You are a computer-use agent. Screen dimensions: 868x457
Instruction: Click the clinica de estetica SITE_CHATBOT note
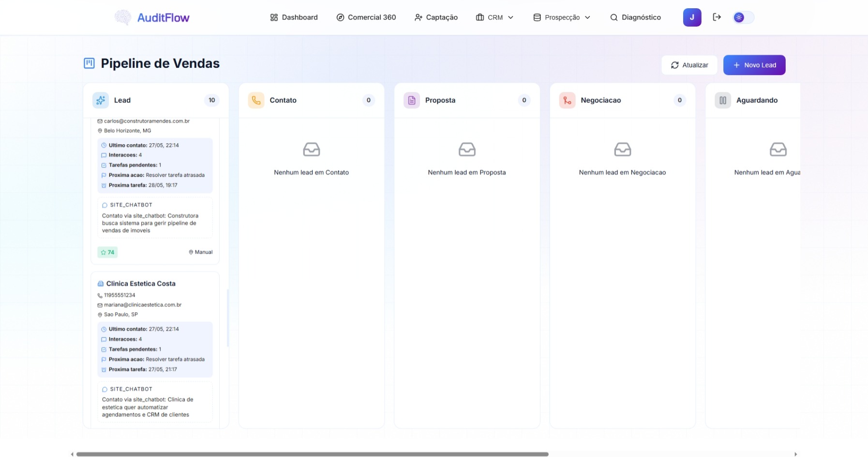[x=155, y=402]
